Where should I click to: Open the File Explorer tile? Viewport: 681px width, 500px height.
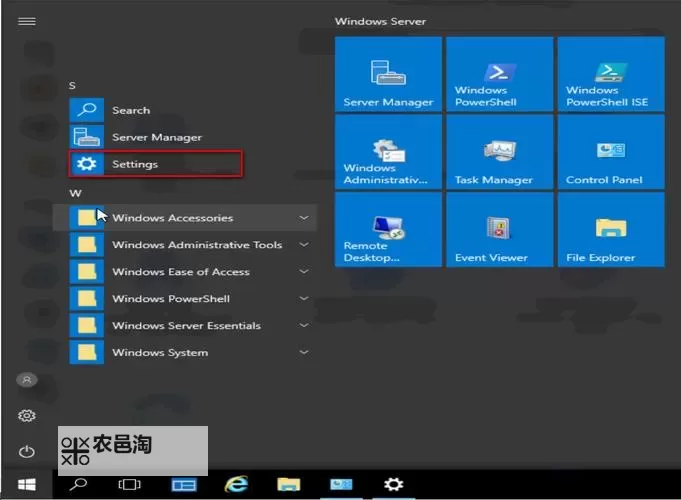coord(611,229)
